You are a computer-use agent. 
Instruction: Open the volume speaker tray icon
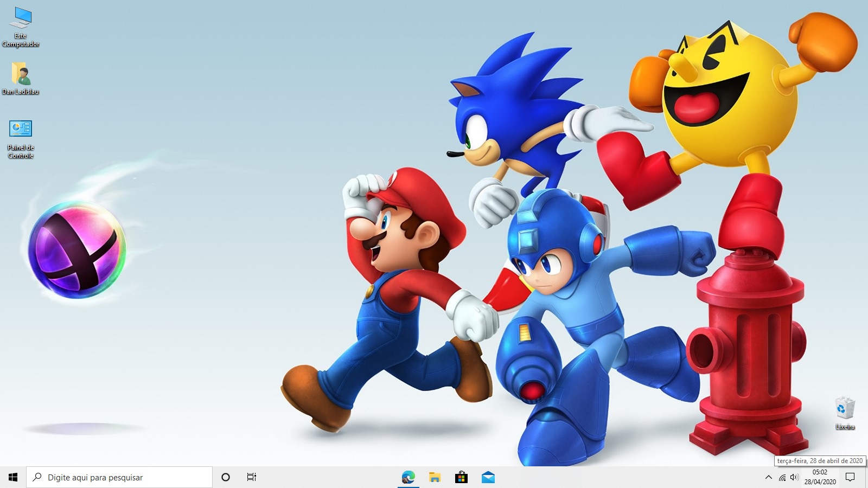click(x=794, y=477)
